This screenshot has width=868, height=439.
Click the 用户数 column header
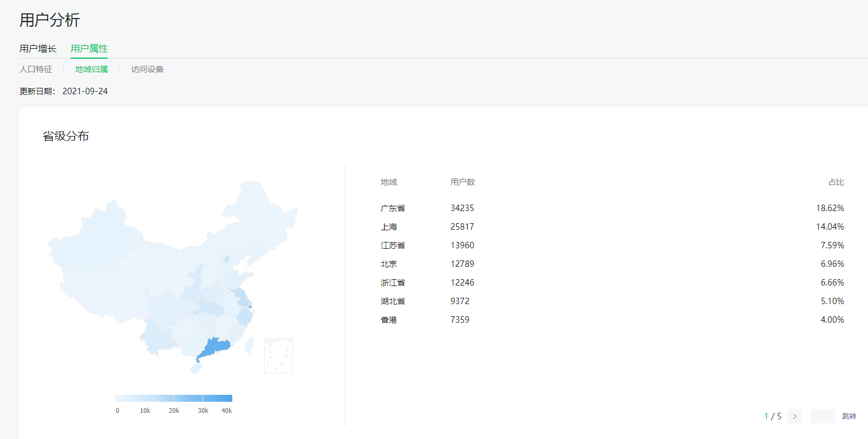463,182
